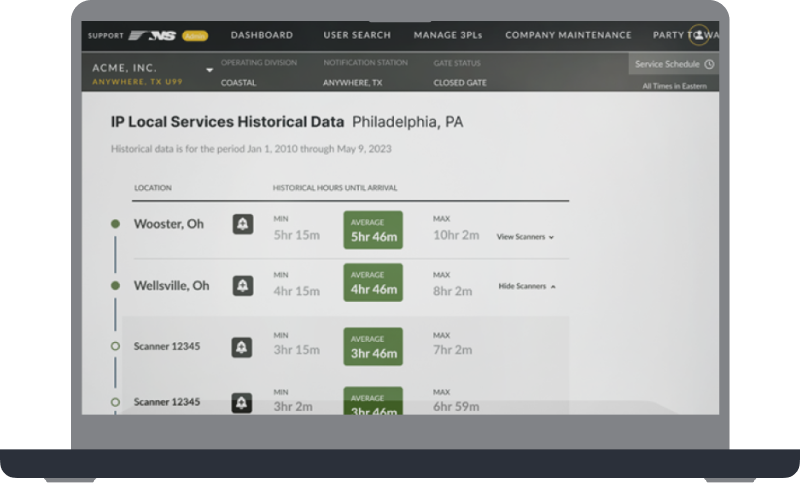Click the Support link in top bar
This screenshot has width=800, height=483.
point(106,36)
